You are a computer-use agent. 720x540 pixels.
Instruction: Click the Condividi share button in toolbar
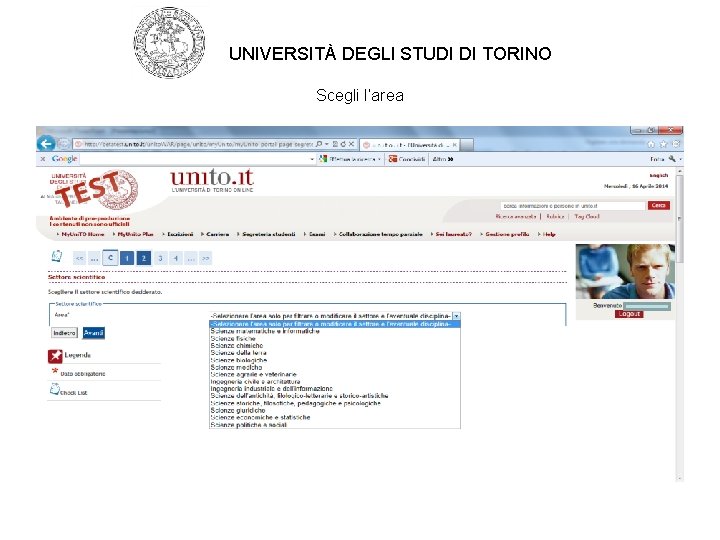407,159
